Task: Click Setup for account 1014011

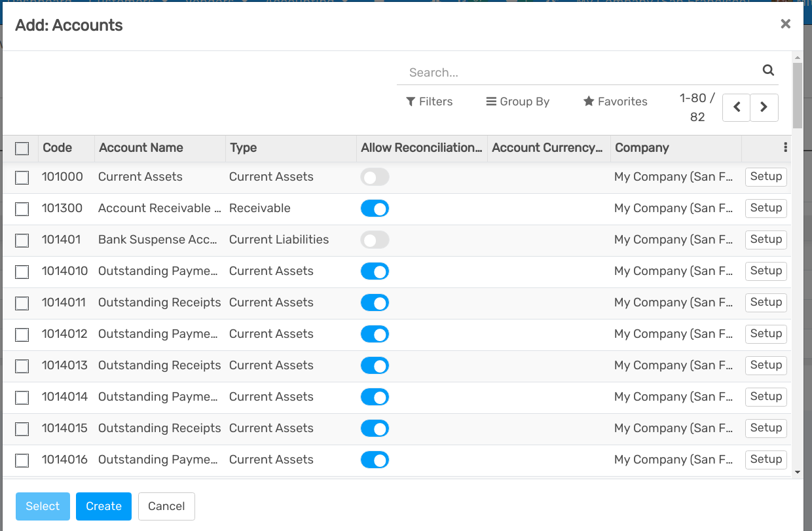Action: [x=766, y=302]
